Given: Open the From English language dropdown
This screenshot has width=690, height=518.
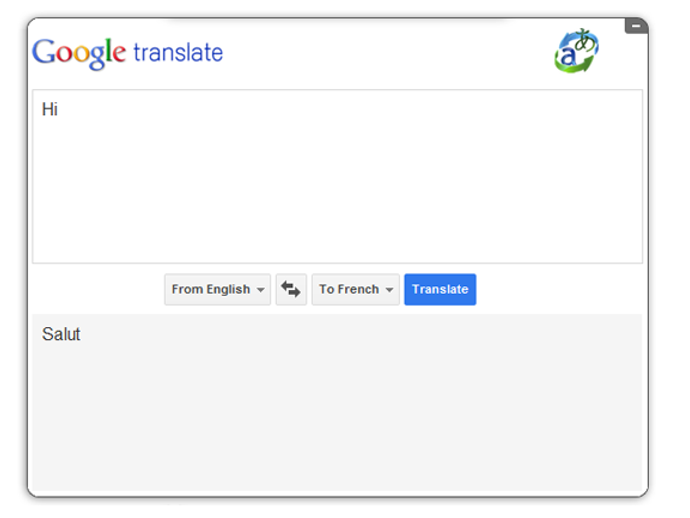Looking at the screenshot, I should coord(217,289).
